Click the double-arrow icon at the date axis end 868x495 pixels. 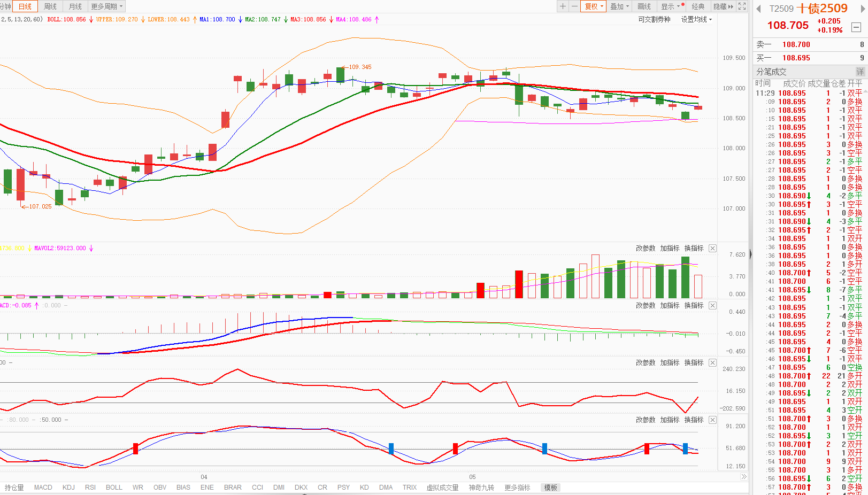pos(743,477)
